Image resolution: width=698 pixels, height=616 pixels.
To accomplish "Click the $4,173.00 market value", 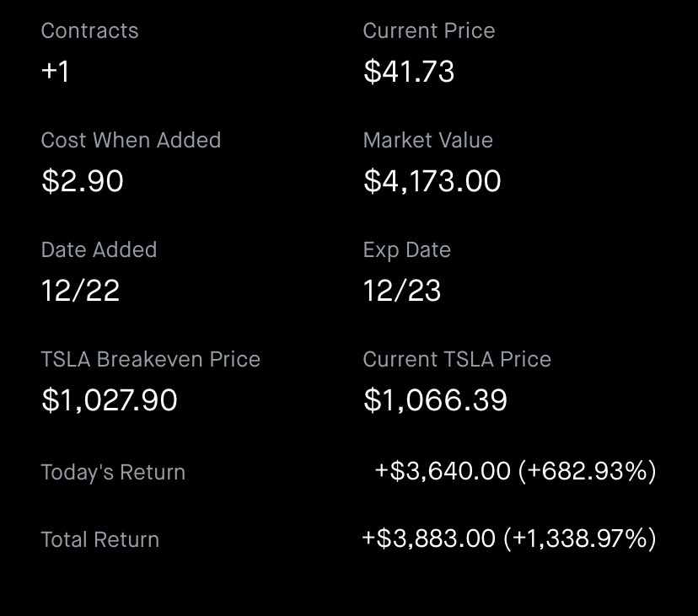I will (432, 180).
